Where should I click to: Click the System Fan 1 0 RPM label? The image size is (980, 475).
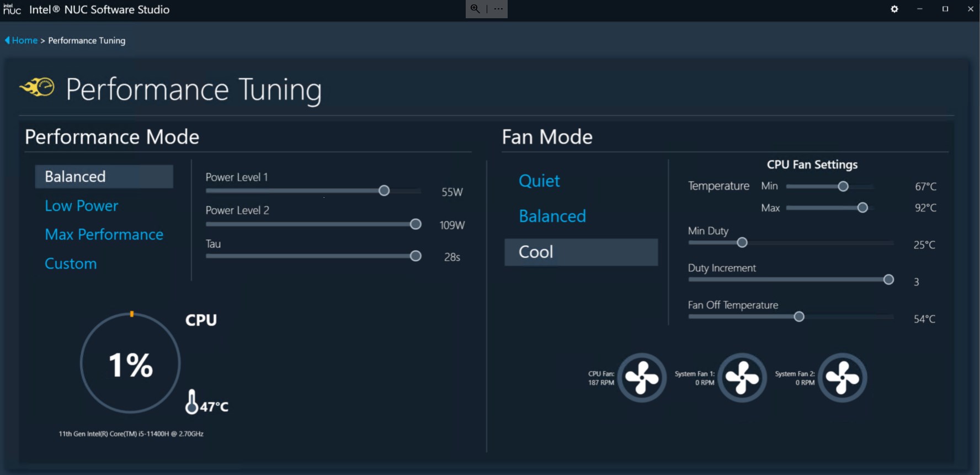coord(694,378)
